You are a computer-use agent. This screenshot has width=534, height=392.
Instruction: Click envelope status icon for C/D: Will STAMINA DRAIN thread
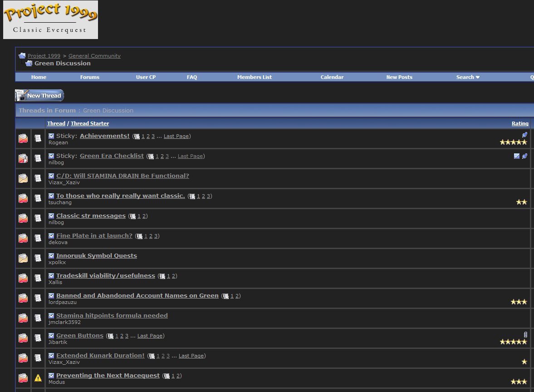23,178
